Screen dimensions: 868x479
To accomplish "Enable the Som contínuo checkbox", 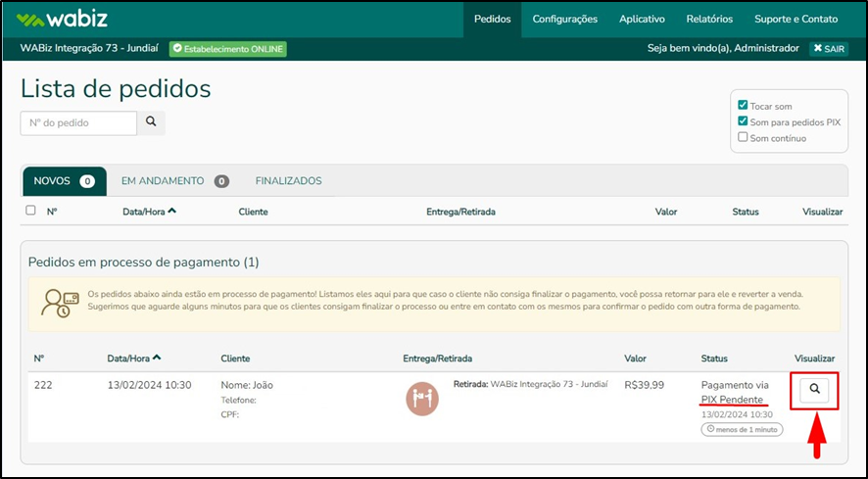I will (743, 137).
